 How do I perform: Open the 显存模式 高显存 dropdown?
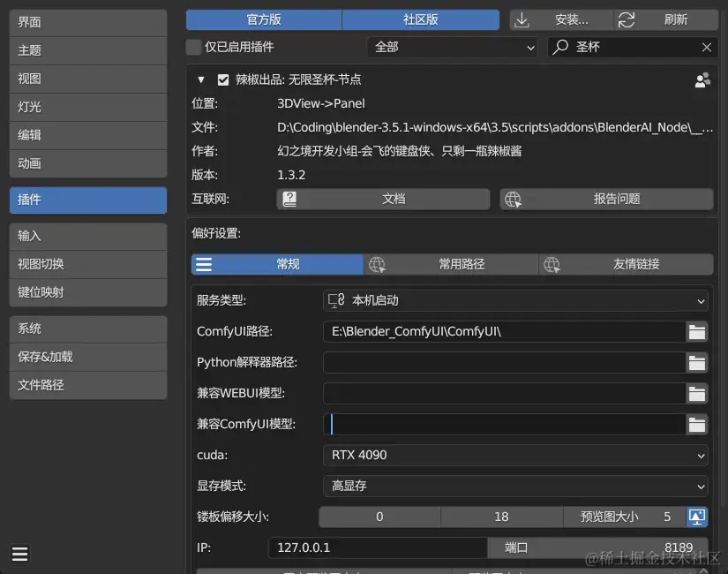(515, 487)
